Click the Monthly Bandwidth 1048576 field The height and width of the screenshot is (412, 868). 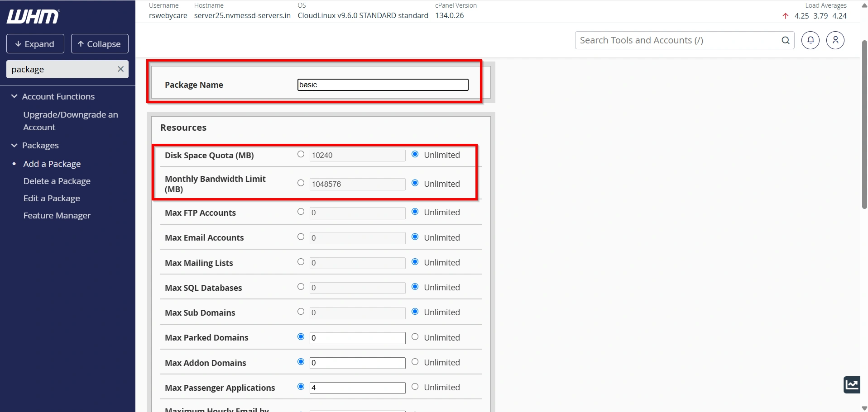point(357,184)
